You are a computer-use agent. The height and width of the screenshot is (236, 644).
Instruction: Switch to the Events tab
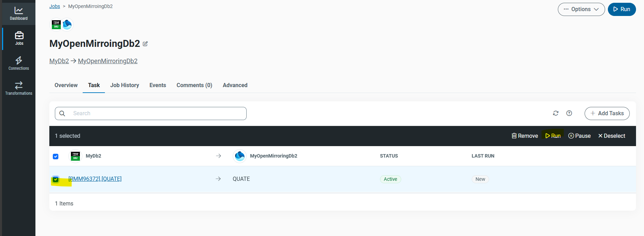158,85
